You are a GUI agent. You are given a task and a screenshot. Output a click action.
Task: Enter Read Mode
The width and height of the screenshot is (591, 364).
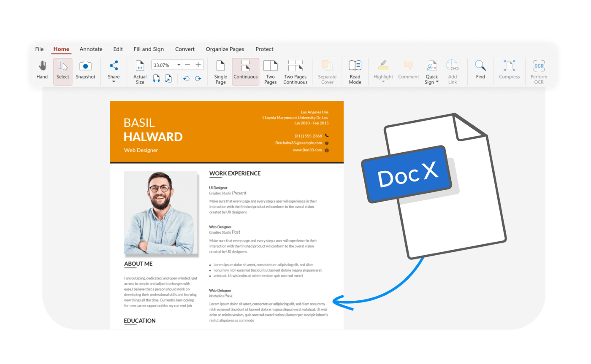355,72
